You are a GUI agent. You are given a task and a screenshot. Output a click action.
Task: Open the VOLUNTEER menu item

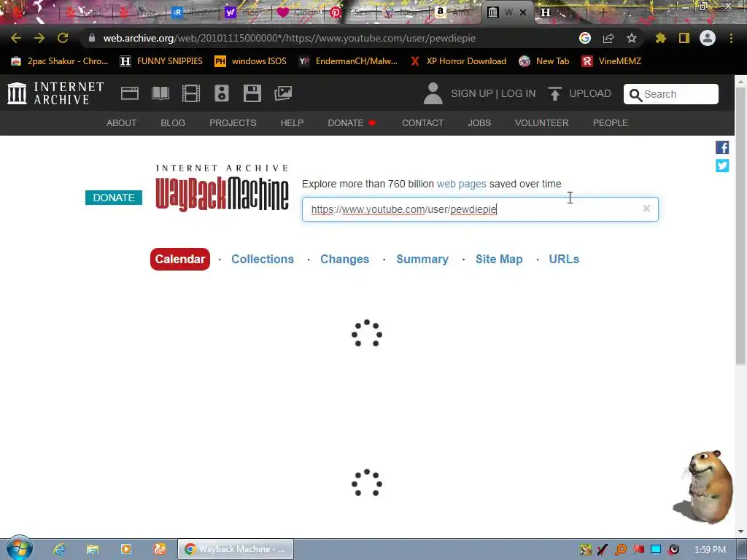point(542,122)
